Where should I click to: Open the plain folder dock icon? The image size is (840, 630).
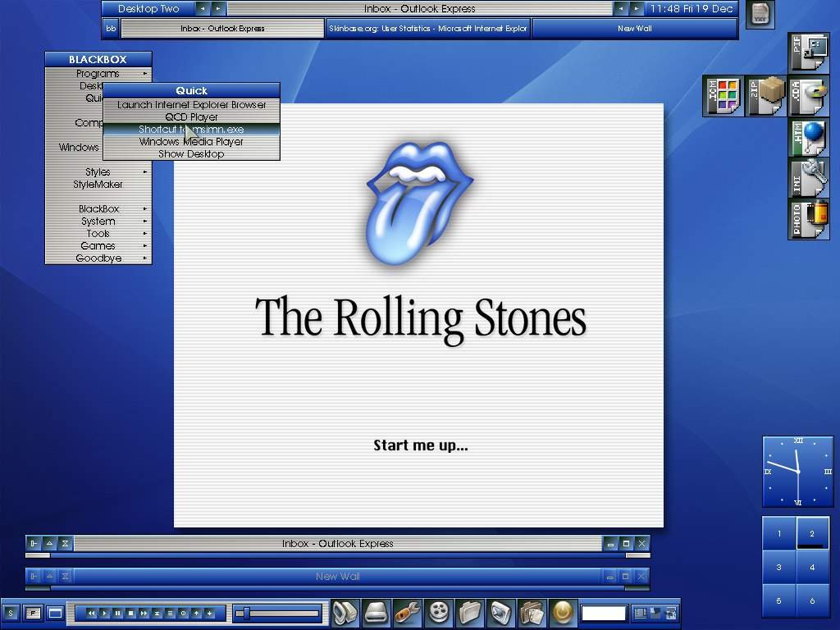click(469, 612)
